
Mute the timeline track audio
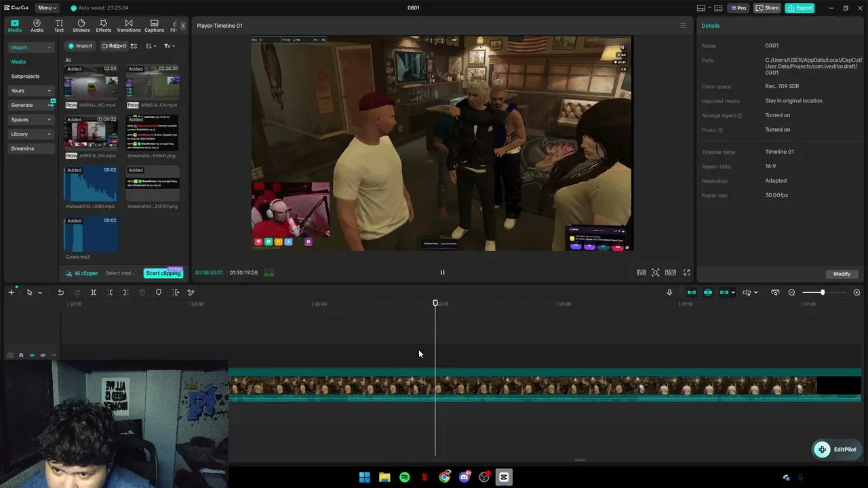[43, 355]
